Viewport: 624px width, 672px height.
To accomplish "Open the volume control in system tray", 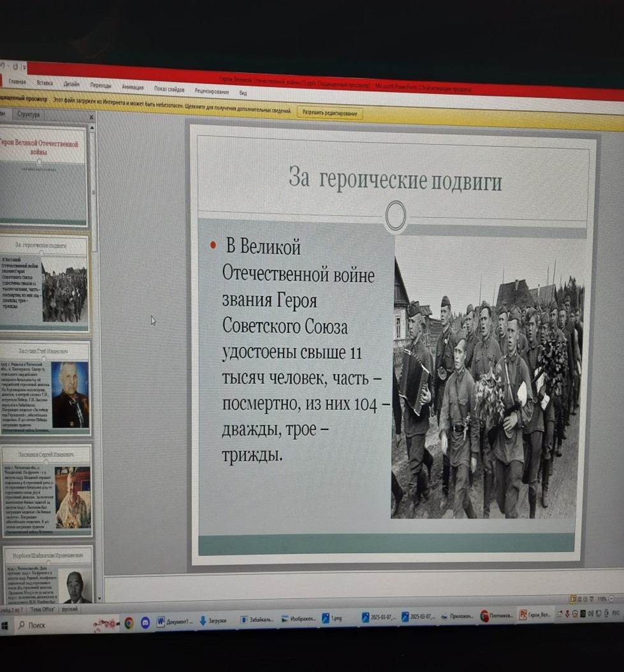I will click(591, 613).
